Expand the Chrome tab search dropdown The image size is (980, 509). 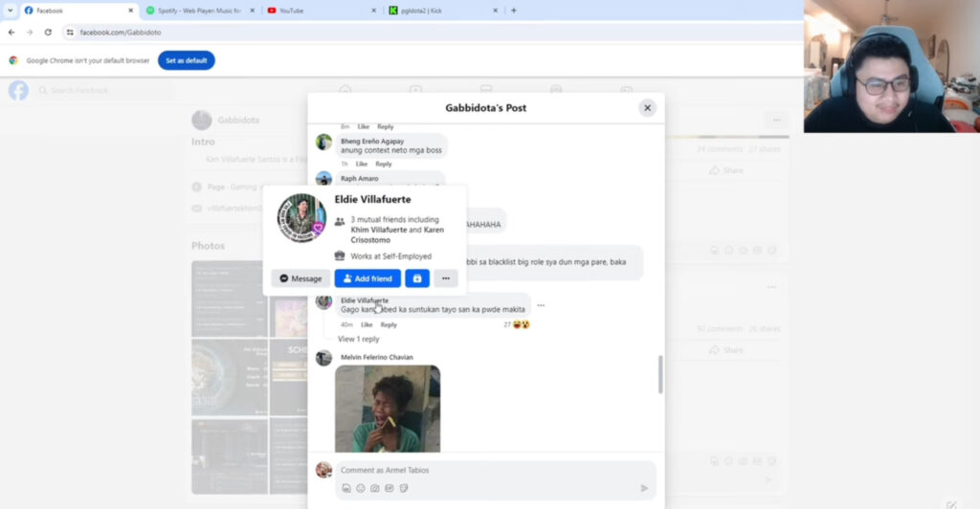(10, 11)
